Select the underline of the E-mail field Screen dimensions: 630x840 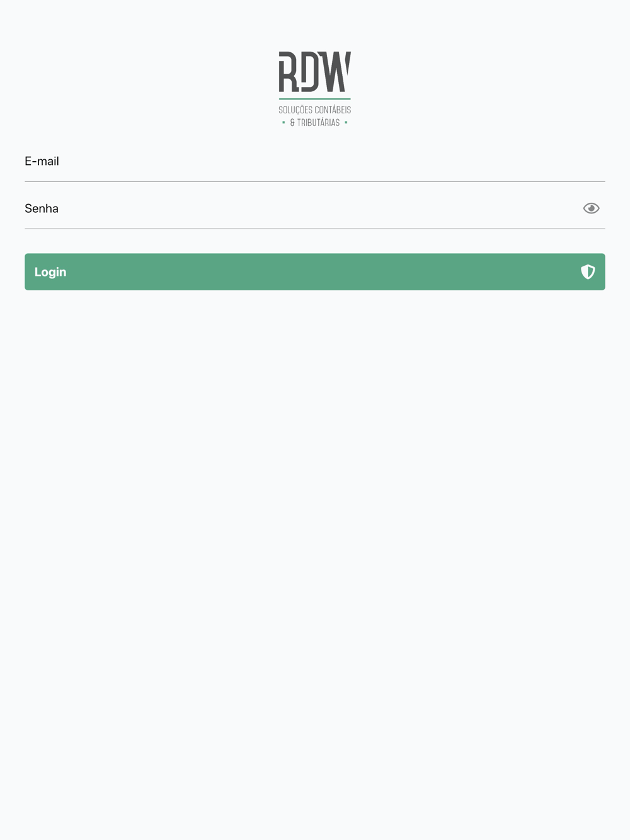click(x=315, y=181)
